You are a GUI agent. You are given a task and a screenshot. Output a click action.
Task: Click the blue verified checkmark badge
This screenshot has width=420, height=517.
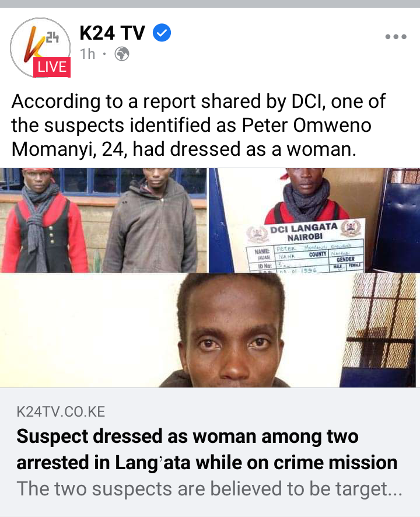162,33
